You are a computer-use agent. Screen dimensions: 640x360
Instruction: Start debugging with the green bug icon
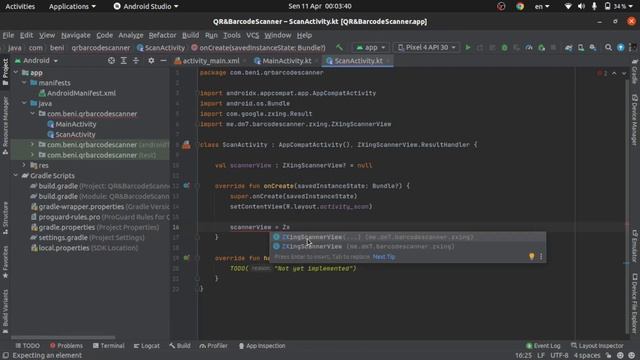tap(504, 48)
